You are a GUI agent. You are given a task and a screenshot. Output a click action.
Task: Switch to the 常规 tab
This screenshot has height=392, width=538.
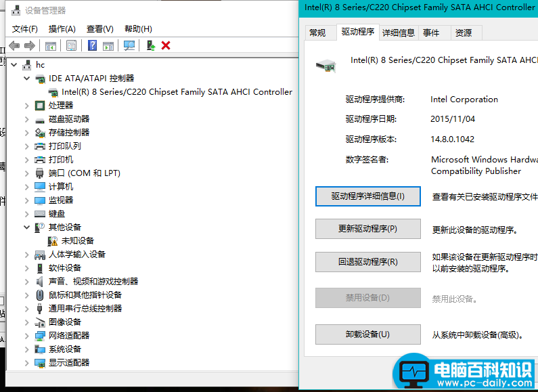click(317, 33)
